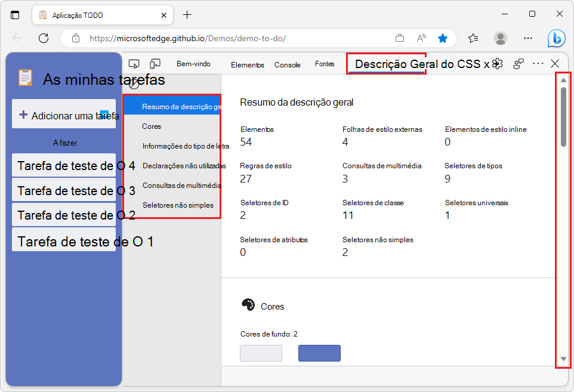
Task: Open the tab actions menu at top left
Action: point(14,14)
